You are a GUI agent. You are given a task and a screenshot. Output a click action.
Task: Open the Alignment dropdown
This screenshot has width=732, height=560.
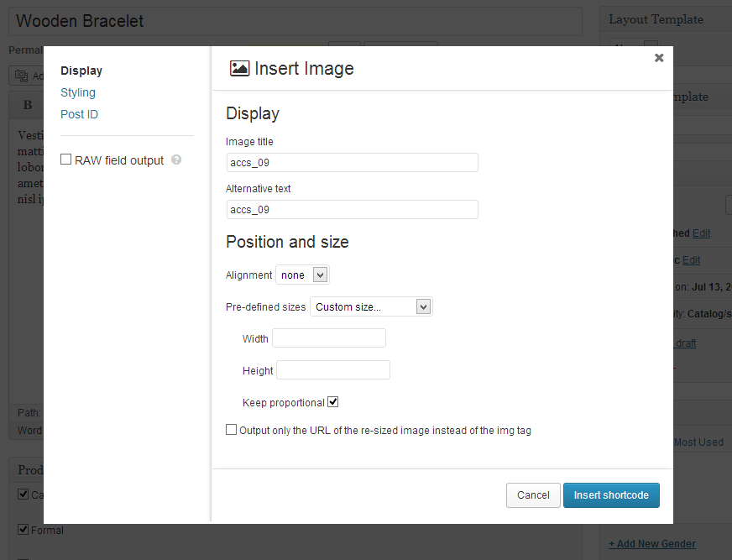(x=302, y=275)
